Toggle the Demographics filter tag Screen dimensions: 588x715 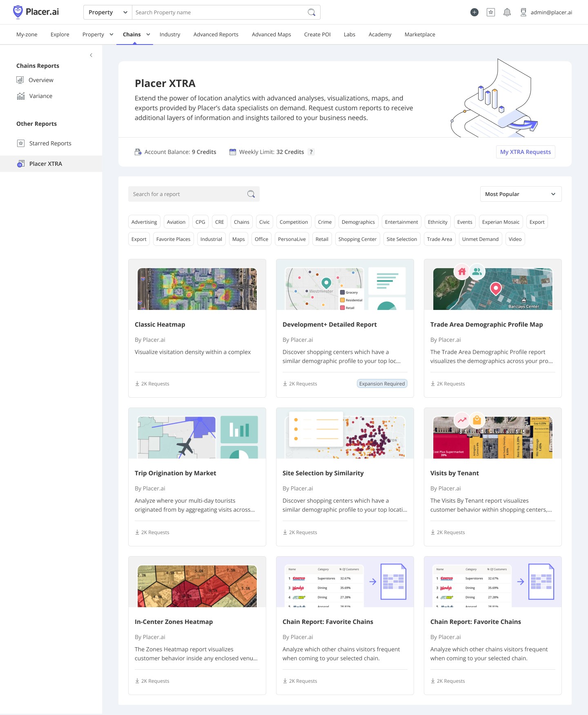tap(358, 222)
